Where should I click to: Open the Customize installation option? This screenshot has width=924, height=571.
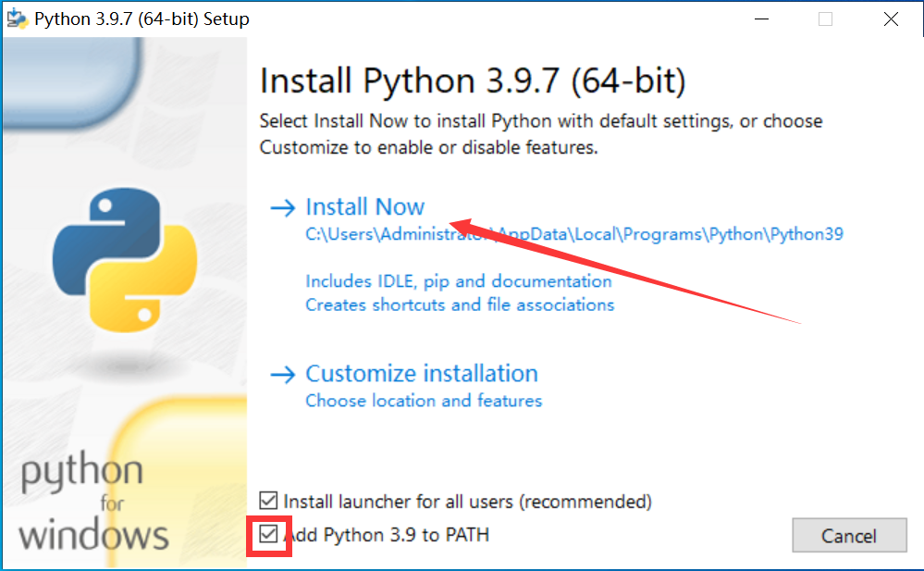click(x=422, y=374)
